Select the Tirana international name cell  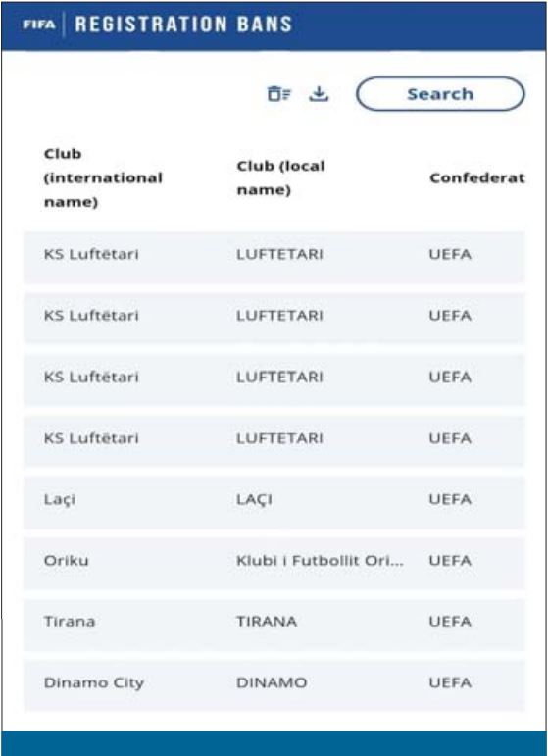pos(70,622)
